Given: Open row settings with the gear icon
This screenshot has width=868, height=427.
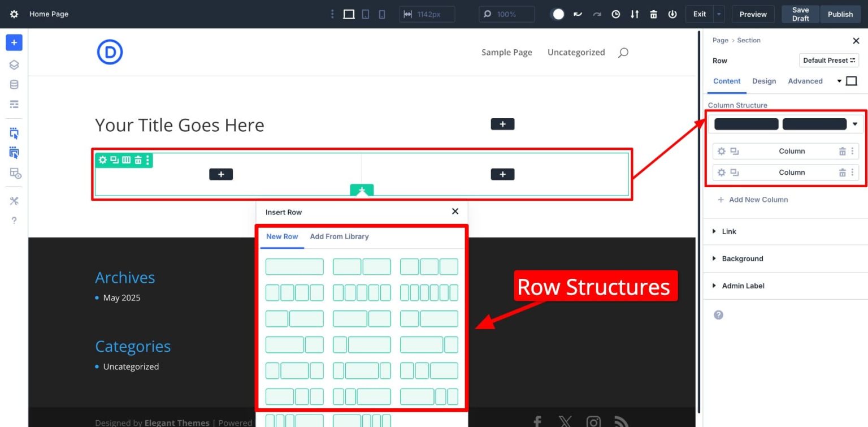Looking at the screenshot, I should pos(103,160).
